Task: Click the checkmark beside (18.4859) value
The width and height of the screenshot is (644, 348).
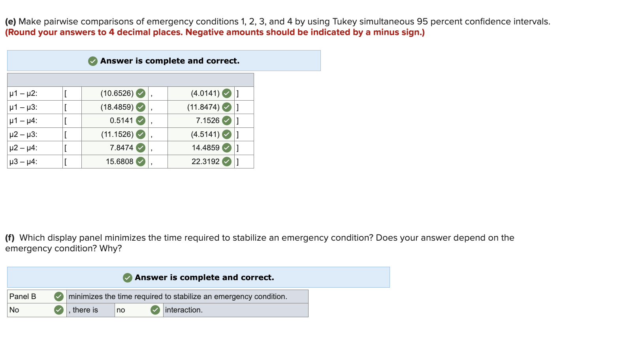Action: (x=141, y=107)
